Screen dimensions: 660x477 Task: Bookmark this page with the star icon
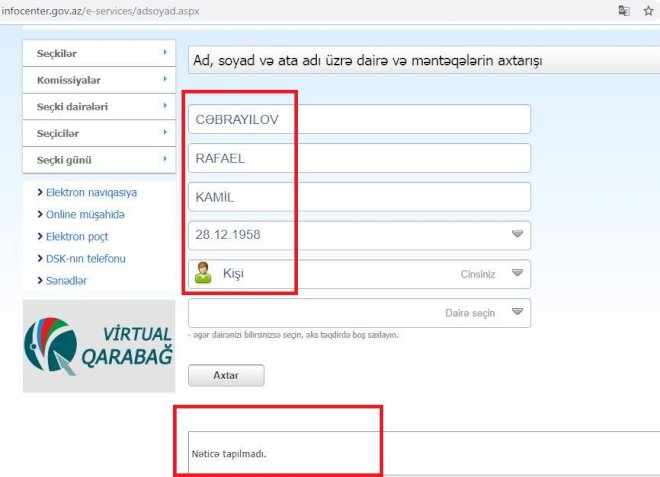click(x=647, y=10)
